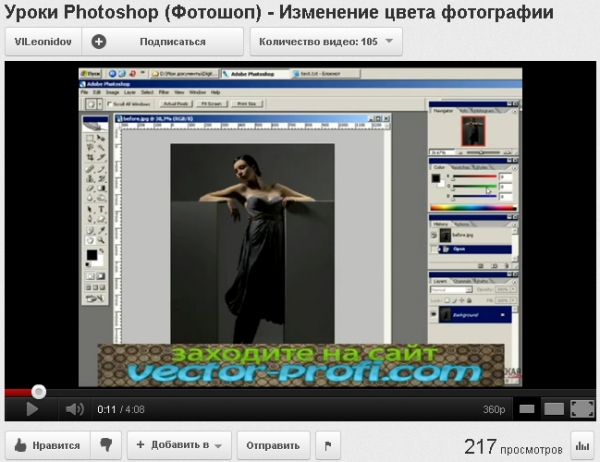600x462 pixels.
Task: Open the Help menu in Photoshop
Action: pyautogui.click(x=215, y=92)
